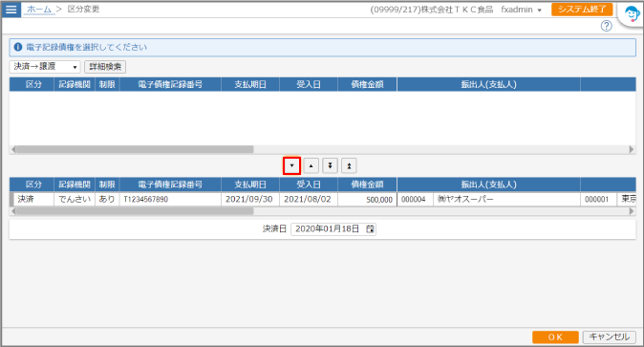Select the upper table 振出人(支払人) header
This screenshot has height=347, width=644.
[x=489, y=84]
